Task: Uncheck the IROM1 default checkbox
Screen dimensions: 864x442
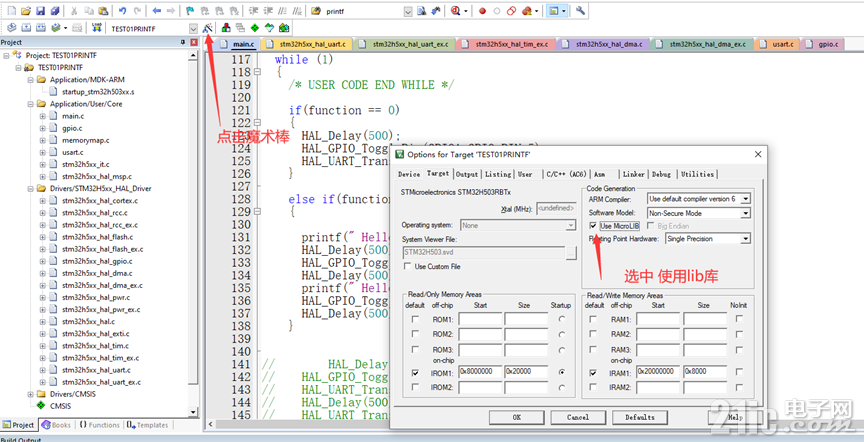Action: pos(415,372)
